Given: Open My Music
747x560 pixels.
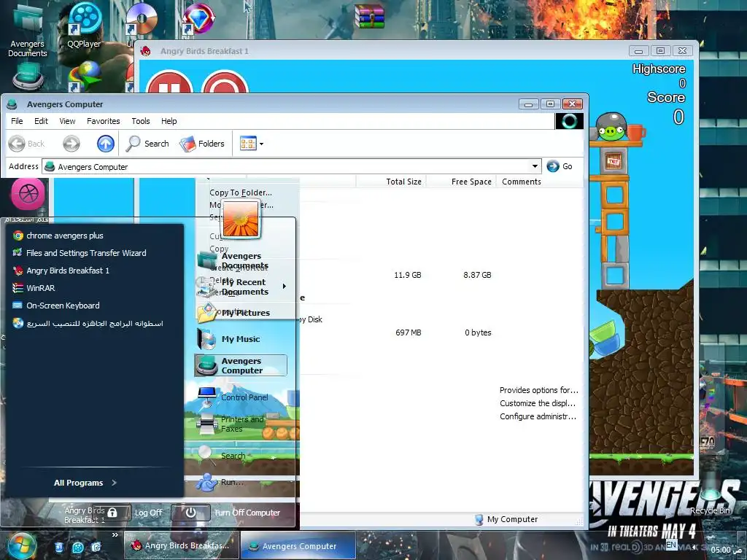Looking at the screenshot, I should pyautogui.click(x=241, y=339).
